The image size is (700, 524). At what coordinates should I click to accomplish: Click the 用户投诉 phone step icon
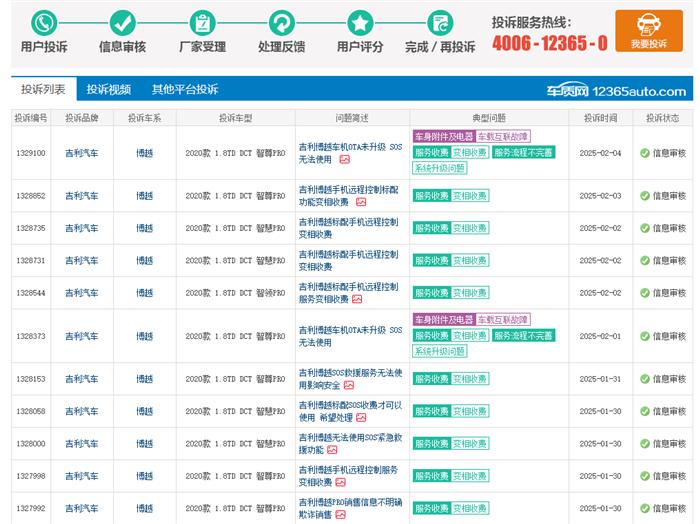click(x=44, y=23)
